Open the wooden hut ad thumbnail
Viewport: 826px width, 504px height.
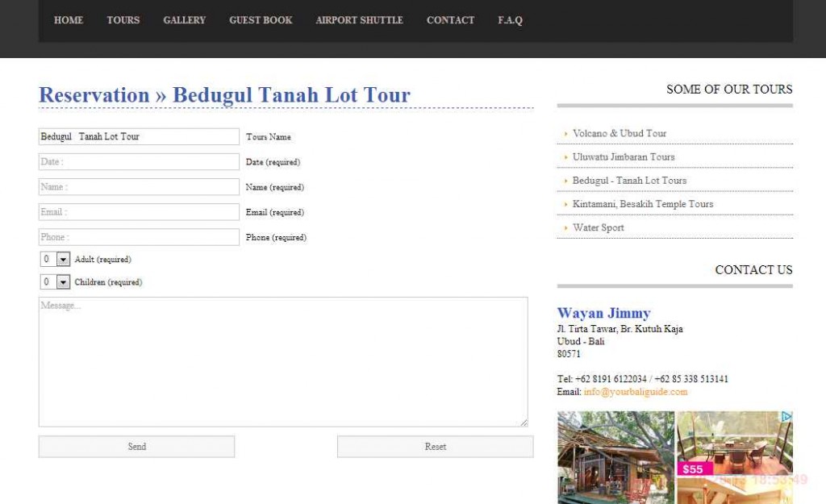tap(615, 458)
